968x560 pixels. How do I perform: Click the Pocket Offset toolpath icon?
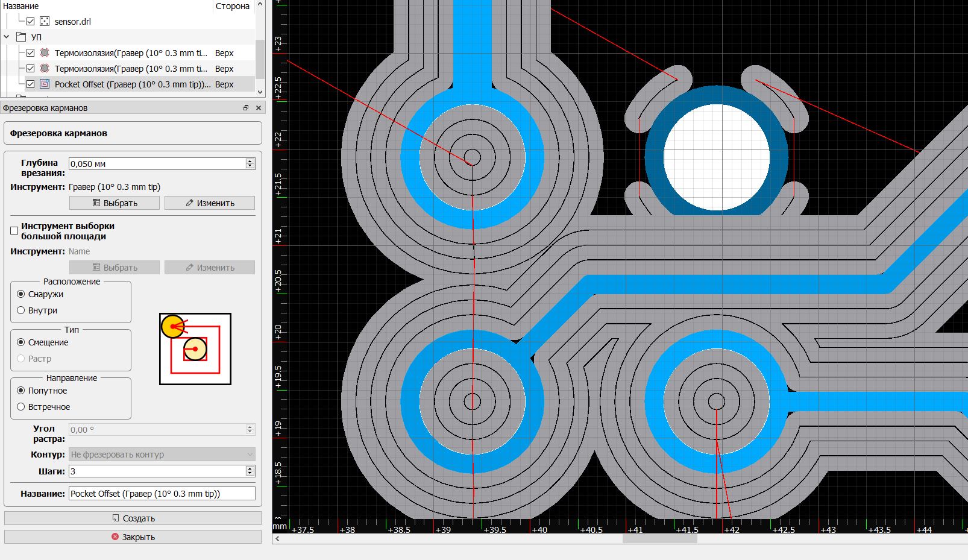[45, 84]
